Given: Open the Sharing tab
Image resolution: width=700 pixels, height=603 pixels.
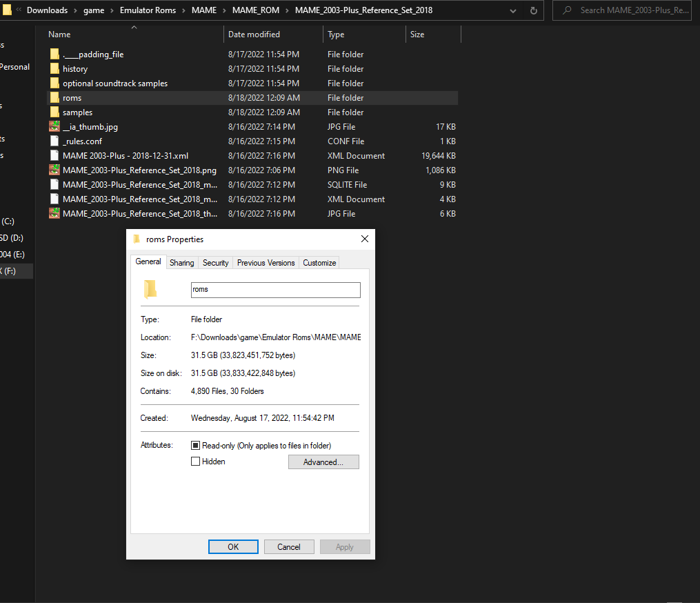Looking at the screenshot, I should 181,263.
